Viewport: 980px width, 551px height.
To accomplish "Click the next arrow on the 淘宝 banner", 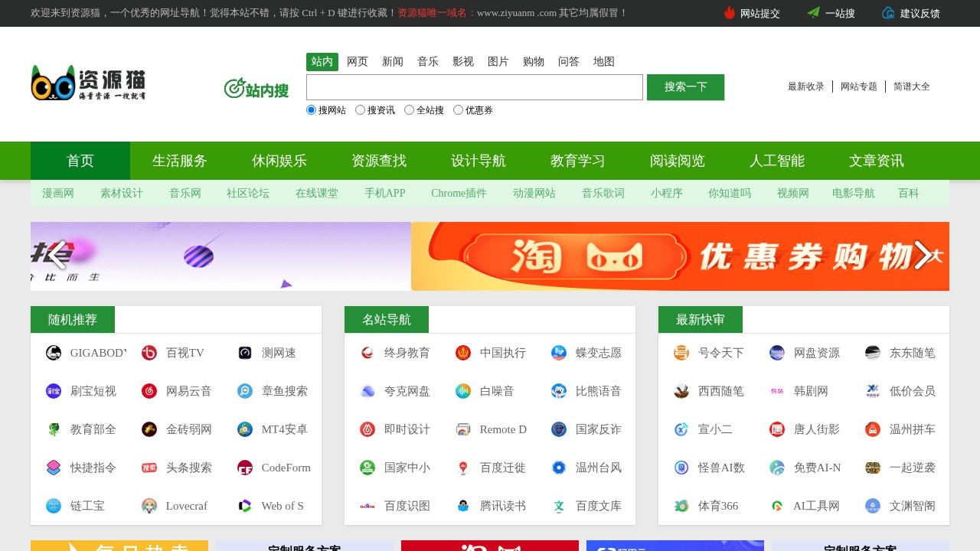I will 923,256.
